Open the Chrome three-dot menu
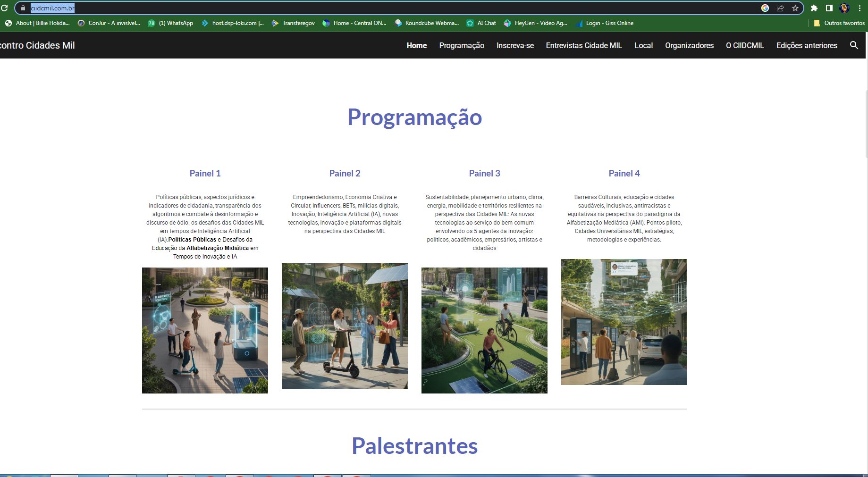Screen dimensions: 868x477 [x=860, y=8]
